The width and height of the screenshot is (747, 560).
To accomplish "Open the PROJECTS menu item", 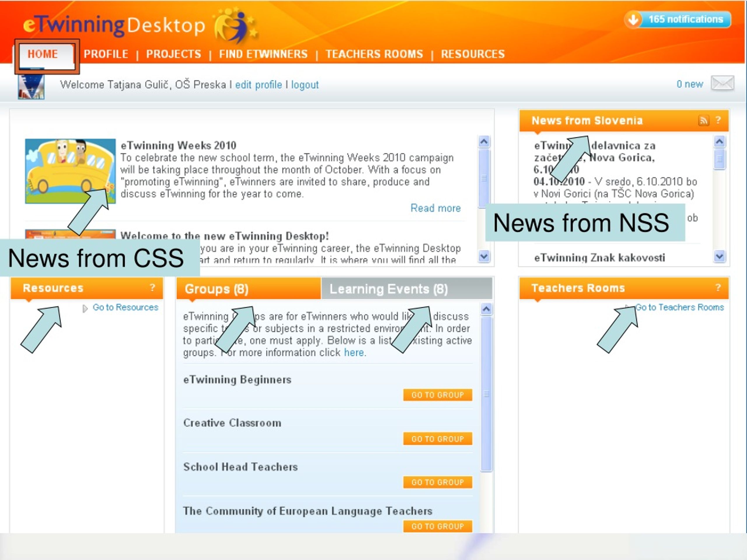I will point(174,54).
